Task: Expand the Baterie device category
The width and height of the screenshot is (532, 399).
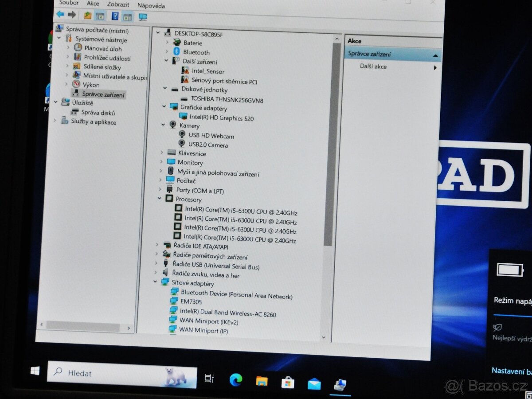Action: point(167,42)
